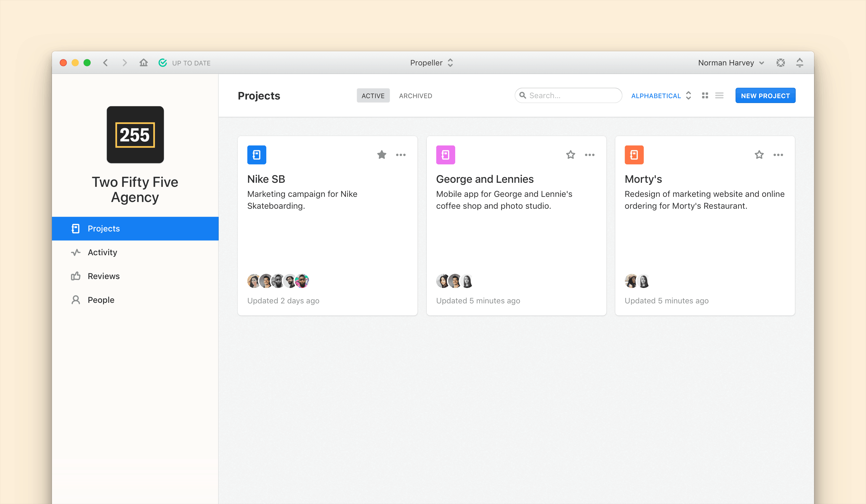Viewport: 866px width, 504px height.
Task: Open the Activity section
Action: pyautogui.click(x=135, y=252)
